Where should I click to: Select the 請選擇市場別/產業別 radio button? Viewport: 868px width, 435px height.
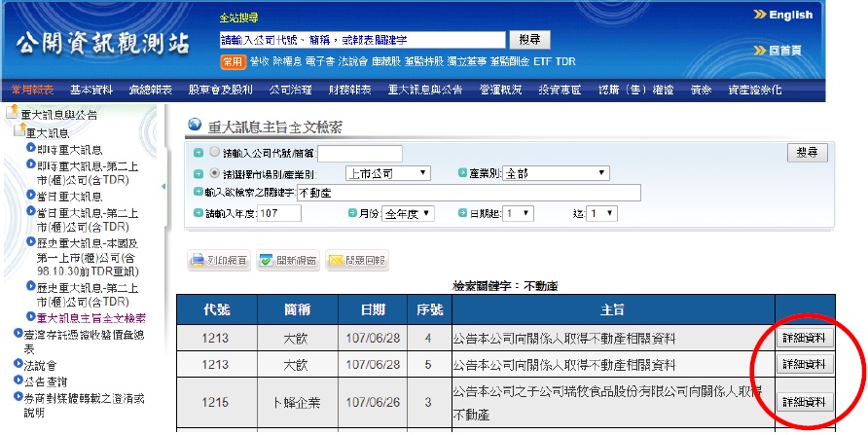[x=214, y=173]
